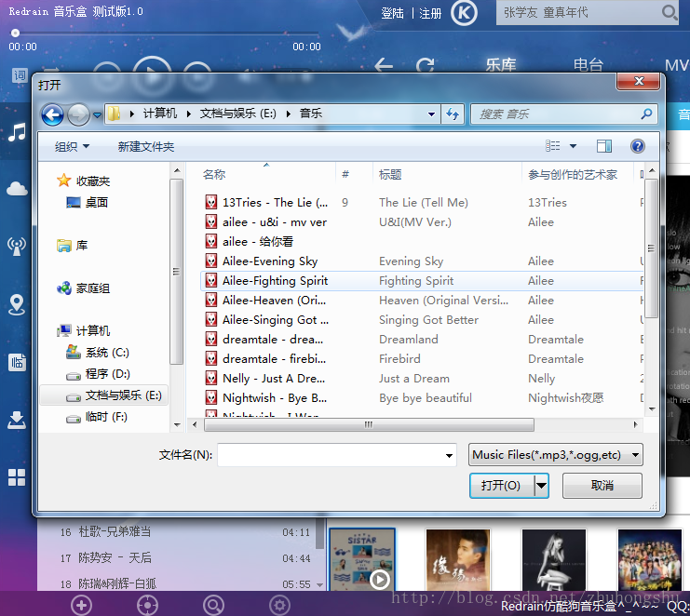Click 登陆 link in music box
The width and height of the screenshot is (690, 616).
tap(392, 13)
